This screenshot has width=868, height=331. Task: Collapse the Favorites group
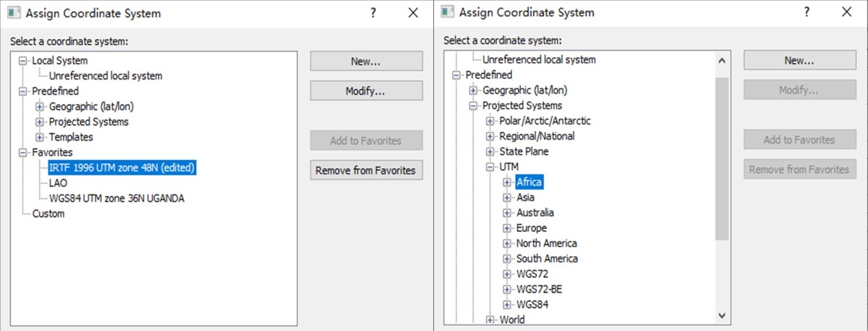point(23,152)
